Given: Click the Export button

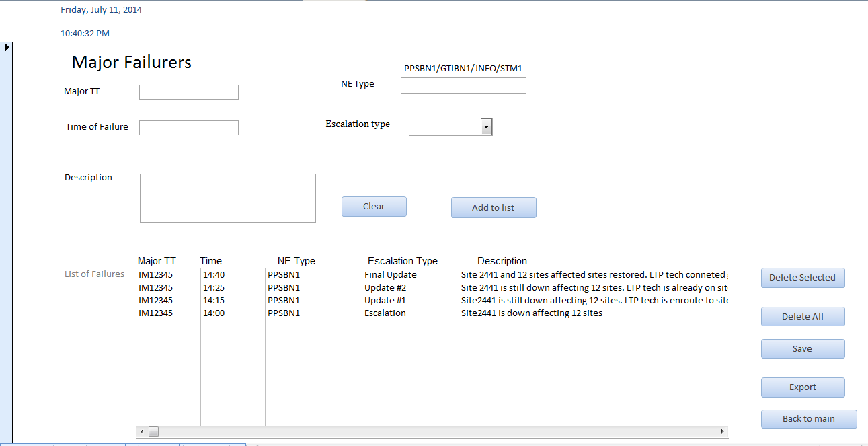Looking at the screenshot, I should [803, 387].
